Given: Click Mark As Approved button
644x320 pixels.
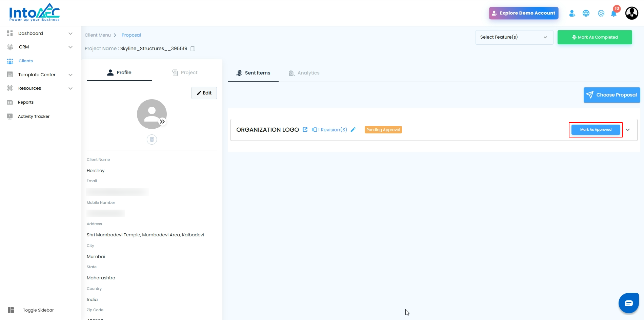Looking at the screenshot, I should pos(596,130).
